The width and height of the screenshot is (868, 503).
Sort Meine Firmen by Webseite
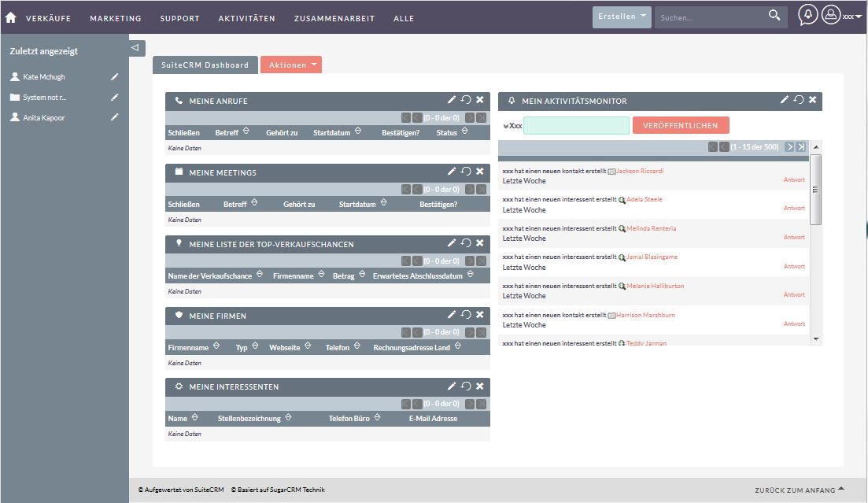click(307, 346)
